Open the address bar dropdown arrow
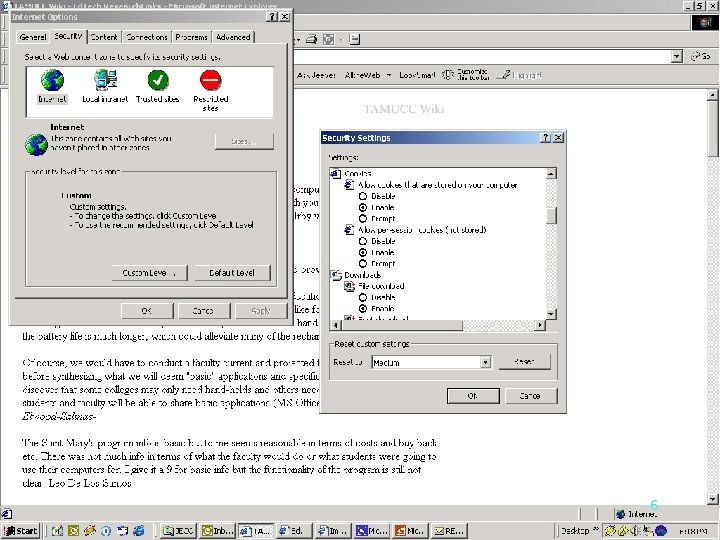This screenshot has width=720, height=540. pos(676,56)
